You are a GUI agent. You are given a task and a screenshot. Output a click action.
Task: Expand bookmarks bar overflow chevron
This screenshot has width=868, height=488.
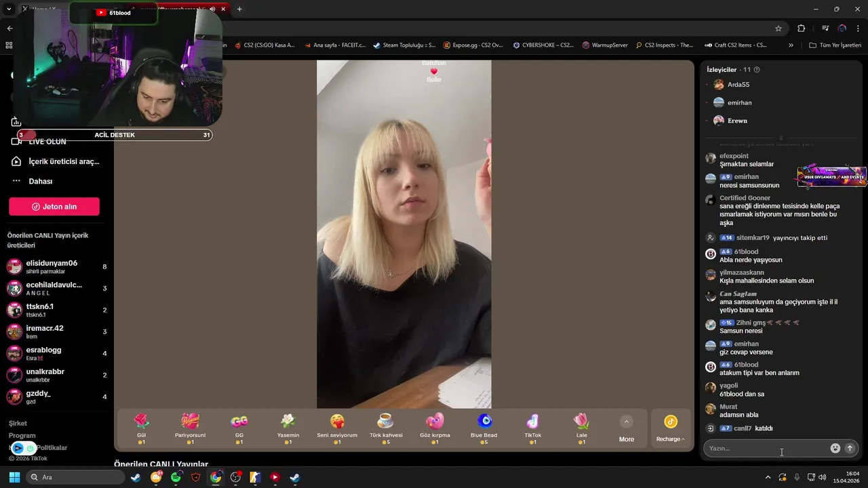791,45
